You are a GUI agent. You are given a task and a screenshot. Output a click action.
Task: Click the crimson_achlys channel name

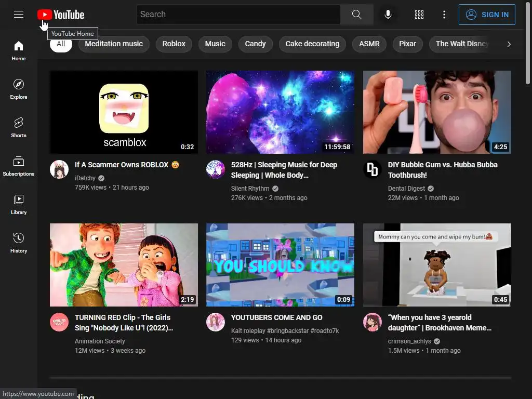(x=409, y=341)
